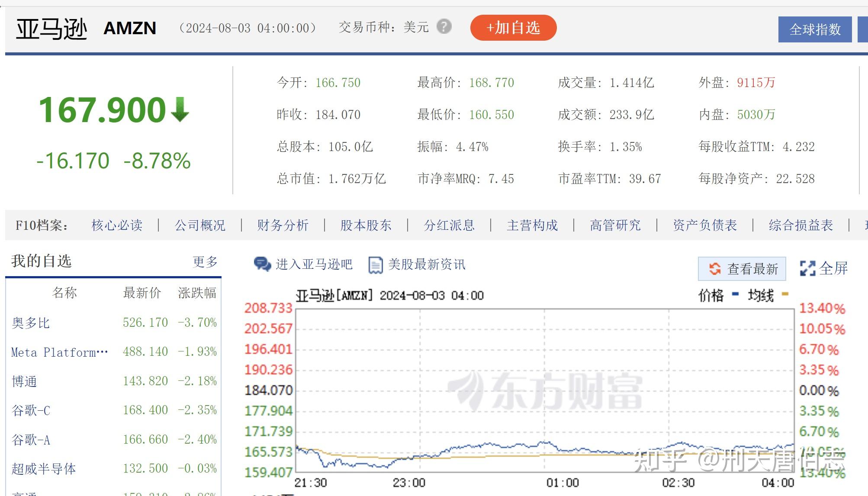Select 博通 in watchlist
Image resolution: width=868 pixels, height=496 pixels.
coord(24,381)
